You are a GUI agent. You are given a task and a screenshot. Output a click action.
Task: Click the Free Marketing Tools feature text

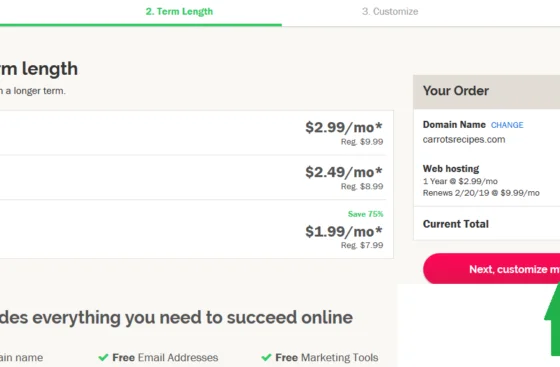click(x=327, y=357)
